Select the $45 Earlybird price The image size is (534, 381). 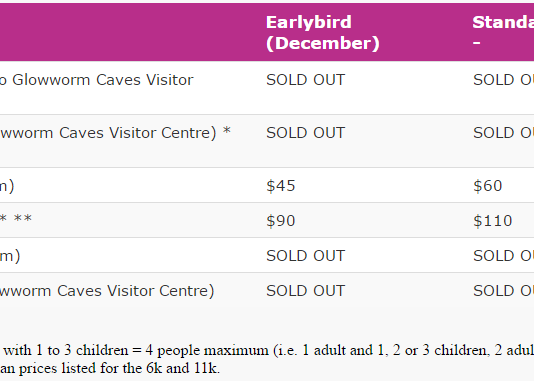(281, 186)
